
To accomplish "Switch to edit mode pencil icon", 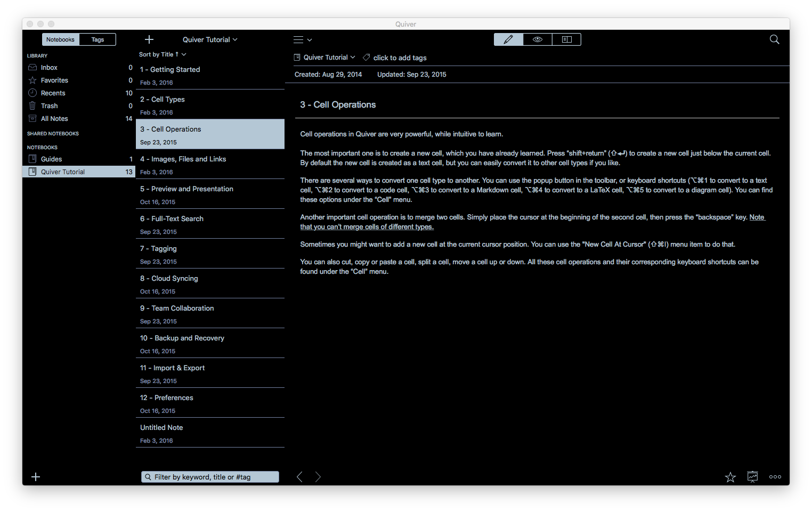I will click(x=508, y=39).
